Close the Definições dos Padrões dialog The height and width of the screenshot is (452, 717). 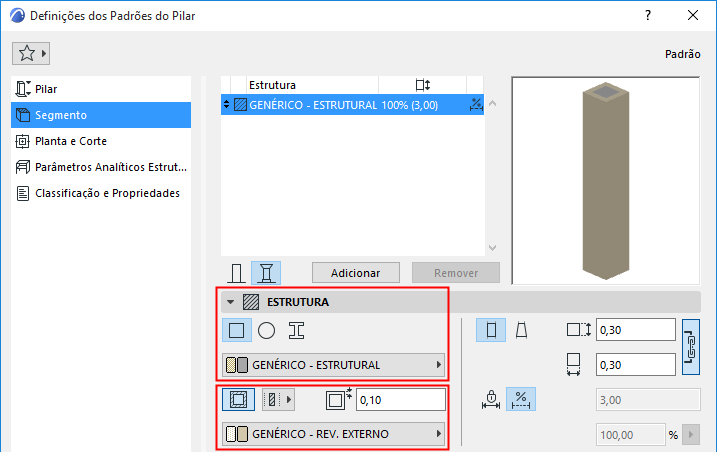693,15
